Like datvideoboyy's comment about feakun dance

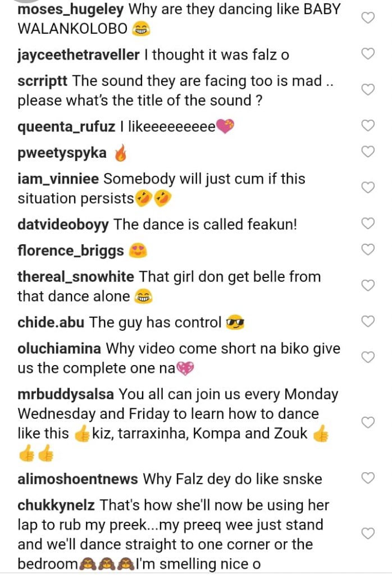(x=367, y=223)
